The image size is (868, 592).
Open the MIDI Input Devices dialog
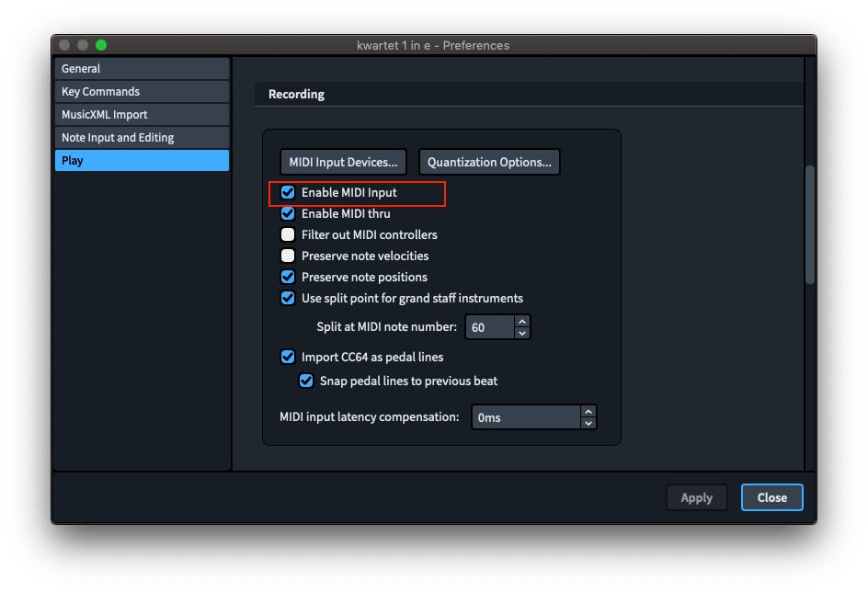coord(343,161)
